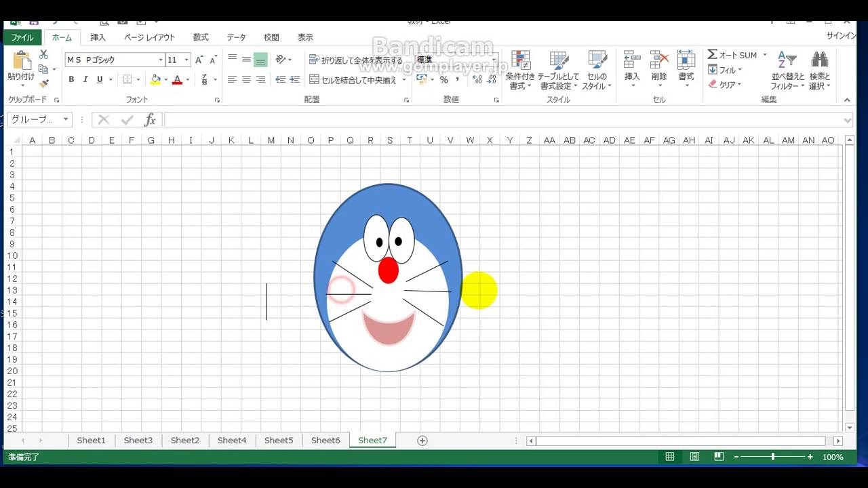
Task: Switch to Sheet1 tab
Action: (x=92, y=441)
